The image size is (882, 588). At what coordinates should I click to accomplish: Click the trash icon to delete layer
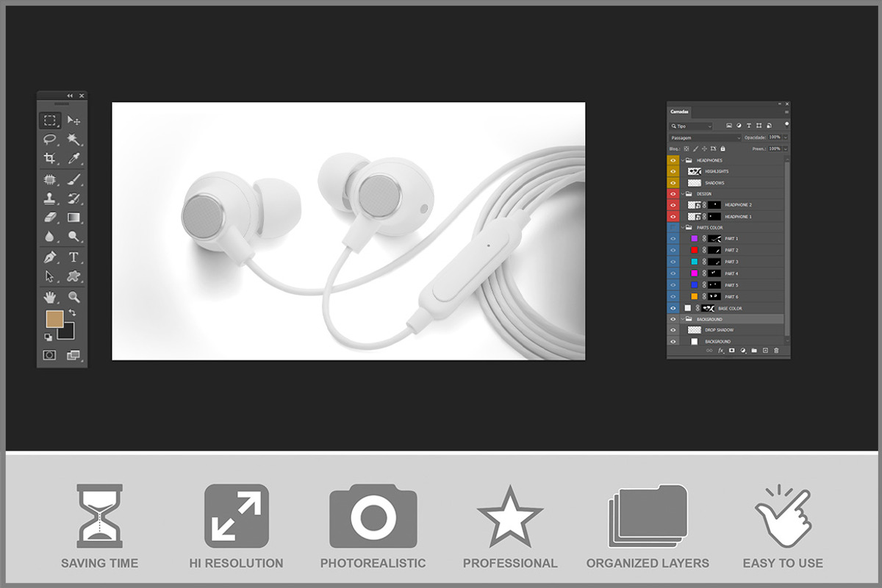click(776, 351)
